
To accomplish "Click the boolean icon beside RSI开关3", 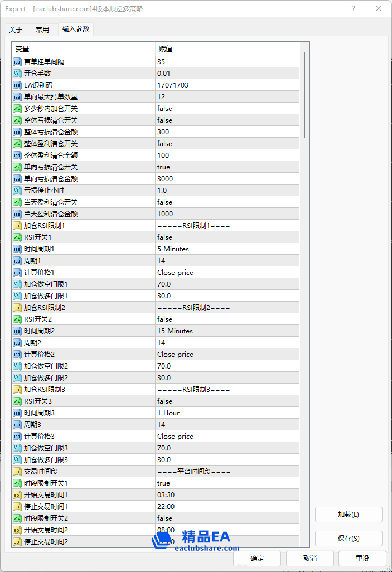I will [x=17, y=401].
